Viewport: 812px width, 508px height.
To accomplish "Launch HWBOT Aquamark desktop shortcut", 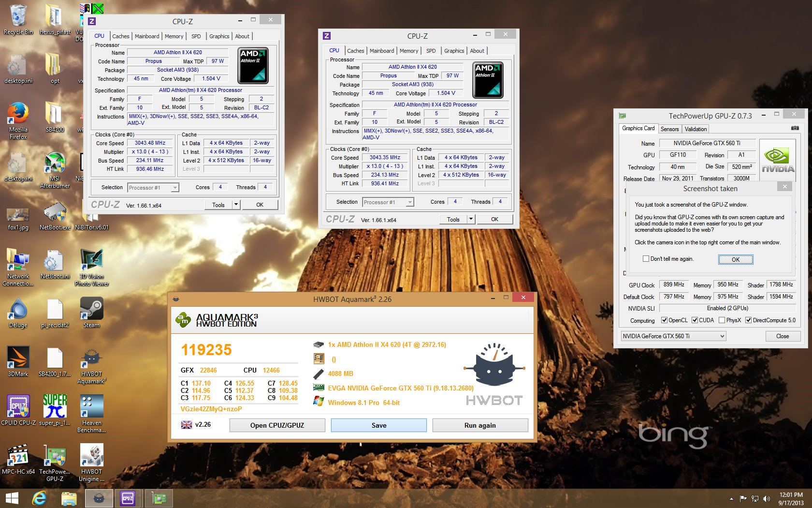I will [x=92, y=366].
